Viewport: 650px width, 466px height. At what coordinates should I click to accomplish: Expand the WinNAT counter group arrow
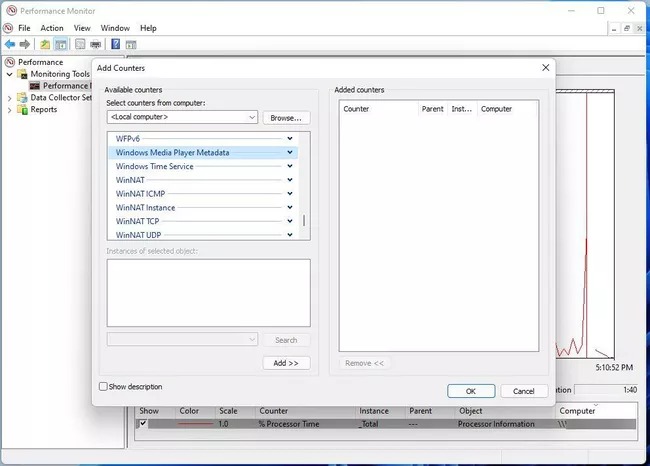tap(290, 180)
